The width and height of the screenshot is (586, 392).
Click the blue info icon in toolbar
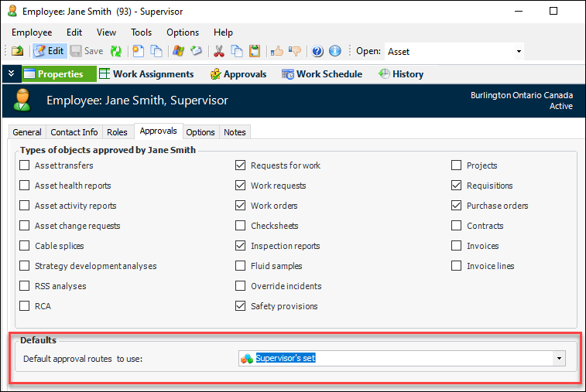334,51
